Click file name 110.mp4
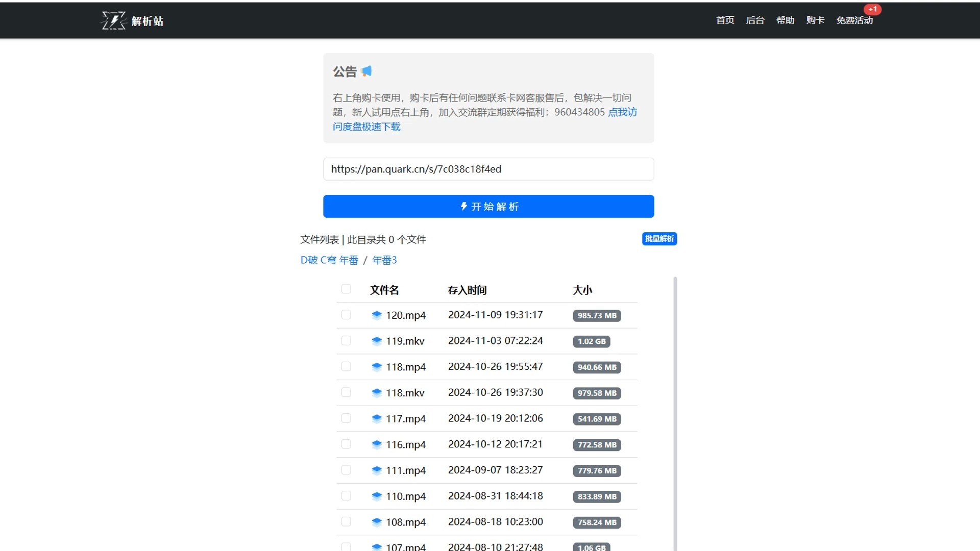 pos(406,496)
